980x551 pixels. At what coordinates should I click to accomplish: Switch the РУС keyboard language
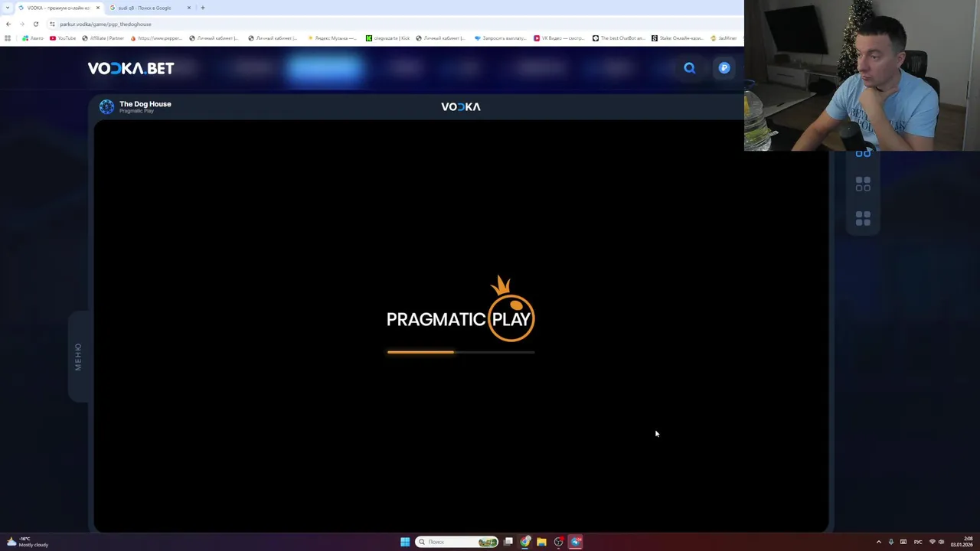coord(918,542)
